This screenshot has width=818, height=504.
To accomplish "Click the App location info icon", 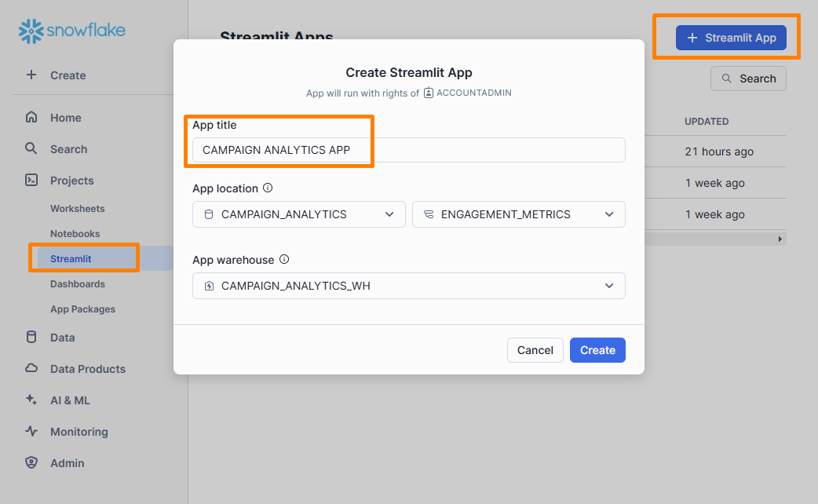I will point(268,188).
